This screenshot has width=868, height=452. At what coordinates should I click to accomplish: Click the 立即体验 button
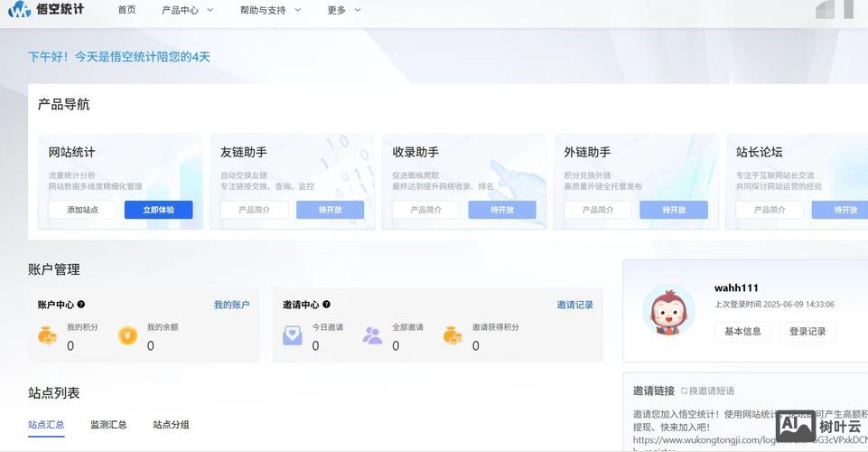coord(158,210)
